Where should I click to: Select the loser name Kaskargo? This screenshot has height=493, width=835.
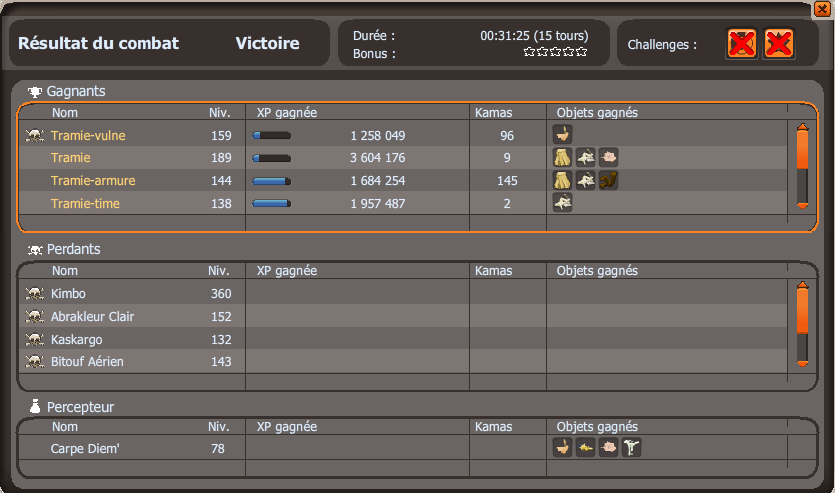point(76,340)
